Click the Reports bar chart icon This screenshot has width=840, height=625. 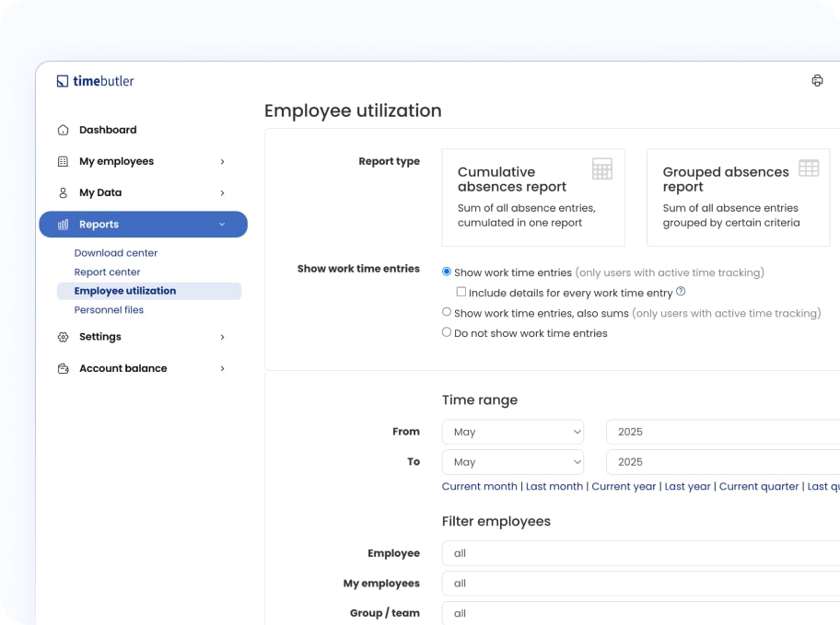[63, 225]
